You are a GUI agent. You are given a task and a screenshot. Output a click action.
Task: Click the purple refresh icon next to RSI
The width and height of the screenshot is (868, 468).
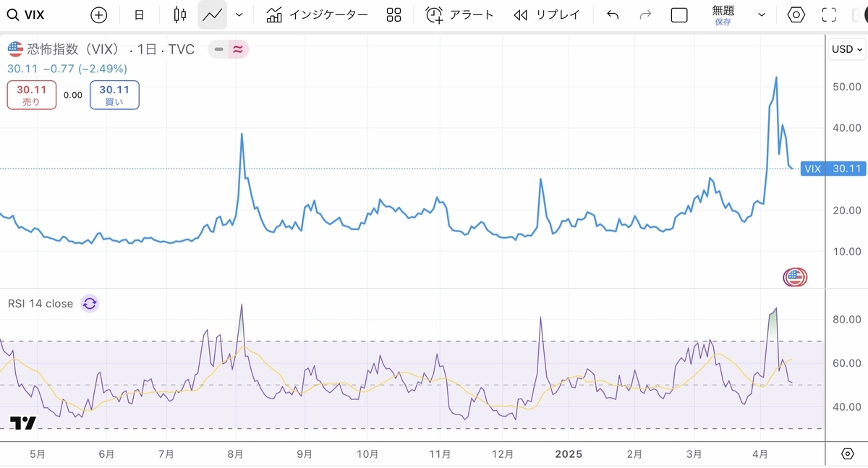point(90,304)
